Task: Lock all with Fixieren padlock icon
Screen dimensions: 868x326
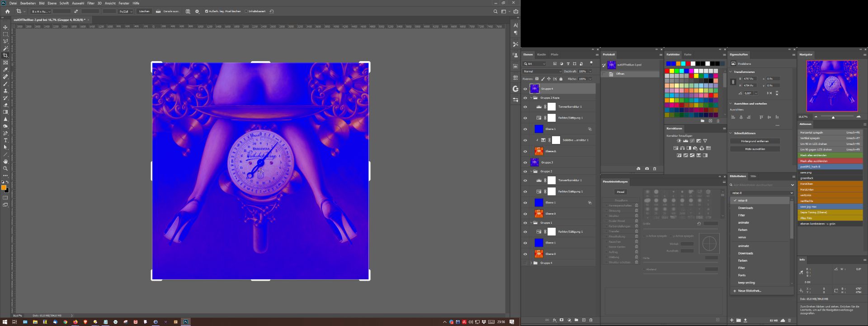Action: pos(561,79)
